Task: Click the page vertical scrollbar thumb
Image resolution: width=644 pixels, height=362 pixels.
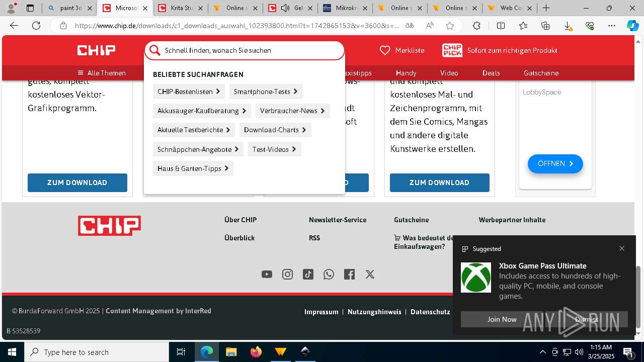Action: (x=638, y=298)
